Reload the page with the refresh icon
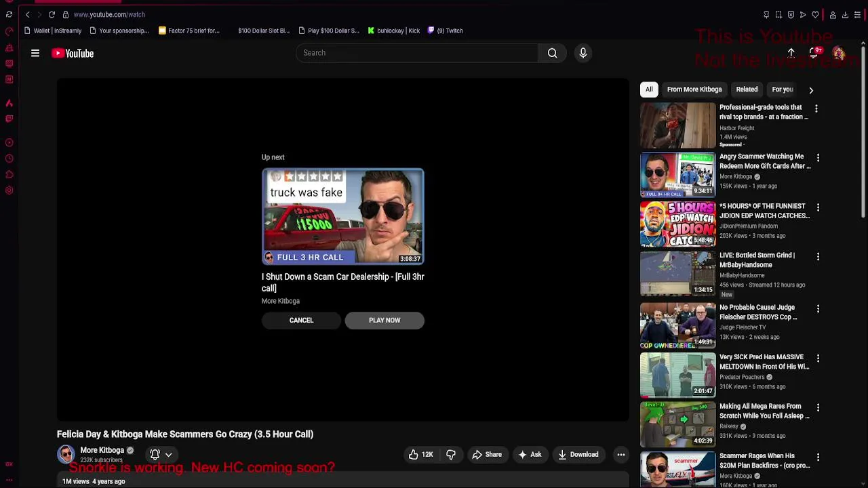Image resolution: width=868 pixels, height=488 pixels. (52, 14)
